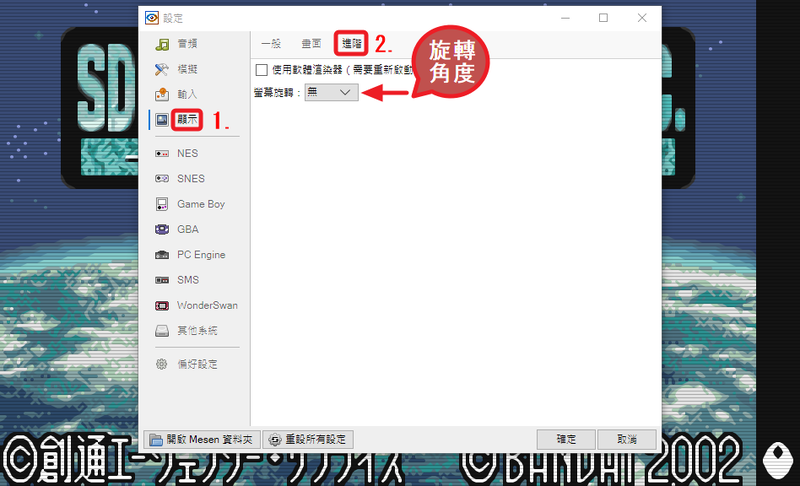Click the GBA handheld icon
This screenshot has height=486, width=800.
click(x=162, y=229)
